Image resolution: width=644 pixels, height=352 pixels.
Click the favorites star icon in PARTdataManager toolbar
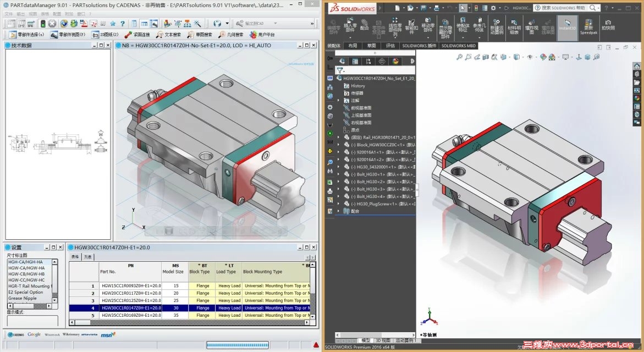(113, 24)
